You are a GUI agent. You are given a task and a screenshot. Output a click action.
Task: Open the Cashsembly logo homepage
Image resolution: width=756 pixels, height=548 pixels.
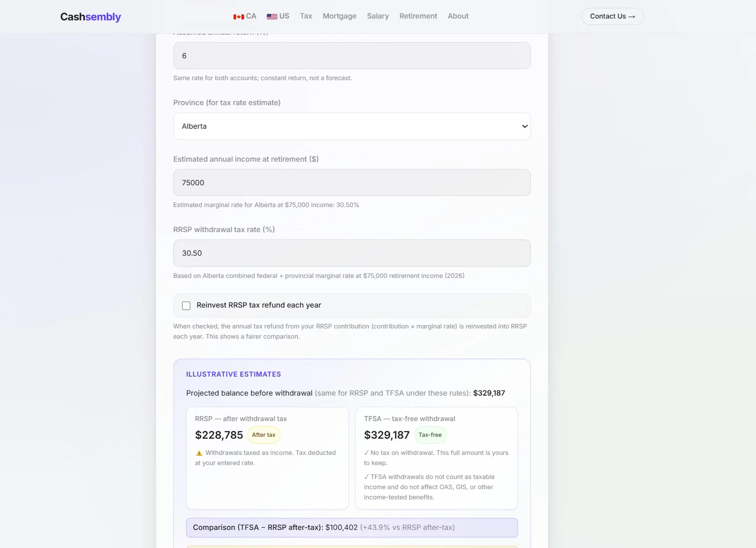[x=90, y=17]
